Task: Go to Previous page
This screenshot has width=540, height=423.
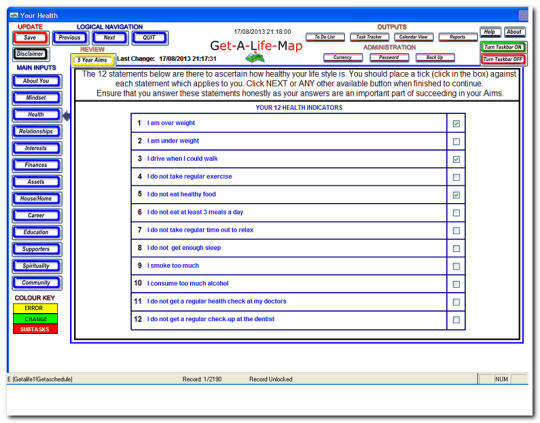Action: [70, 38]
